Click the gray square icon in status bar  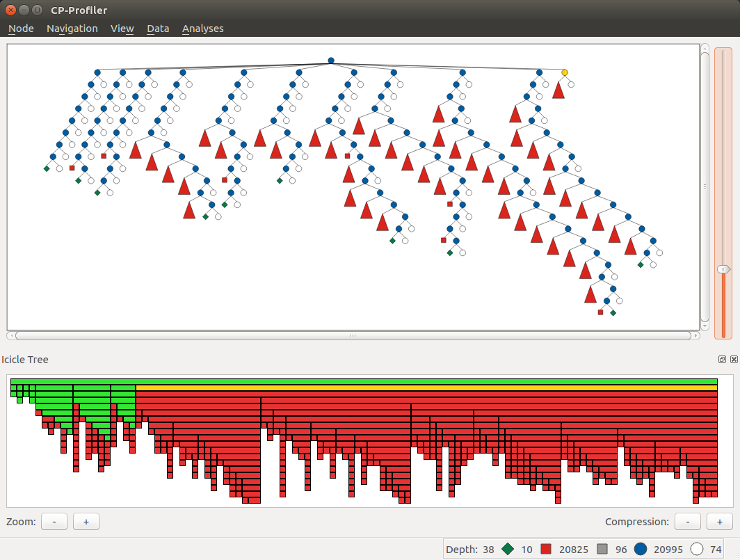coord(602,549)
